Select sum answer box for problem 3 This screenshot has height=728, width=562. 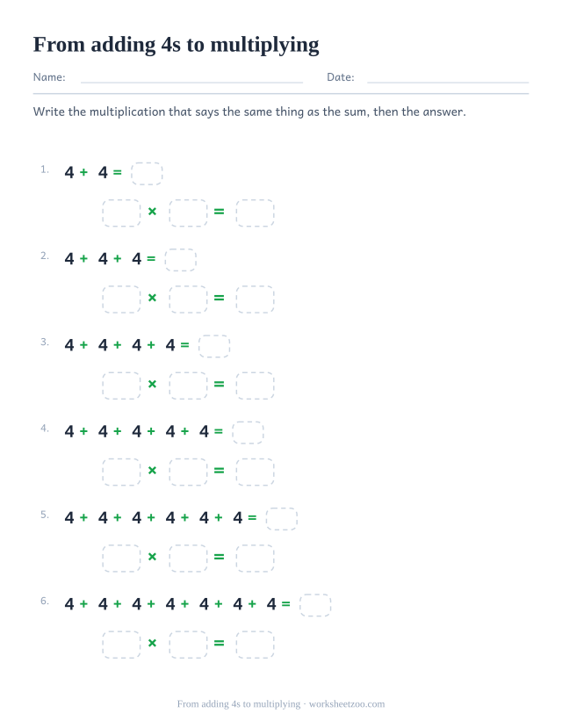pyautogui.click(x=214, y=346)
